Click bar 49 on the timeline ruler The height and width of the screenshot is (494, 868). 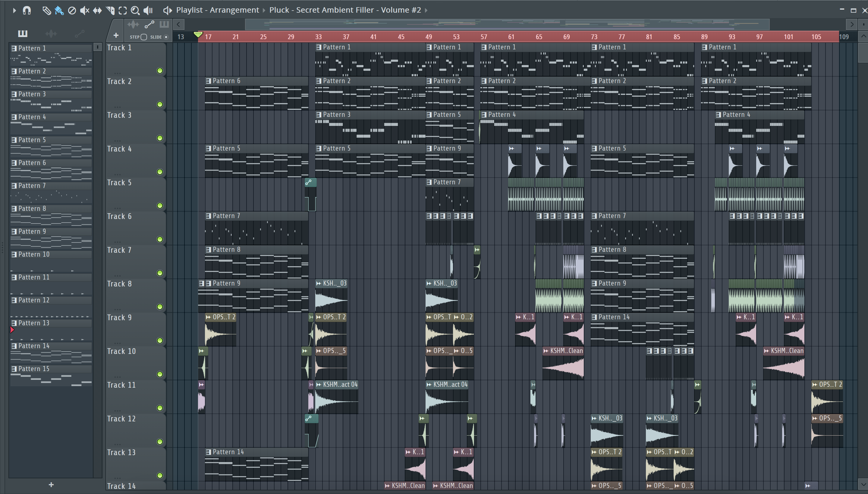(428, 37)
